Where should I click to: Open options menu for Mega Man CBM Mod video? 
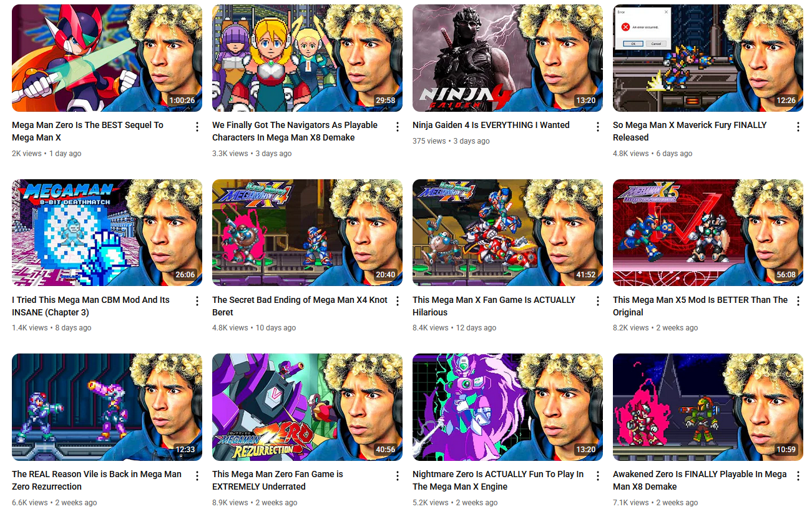click(197, 301)
